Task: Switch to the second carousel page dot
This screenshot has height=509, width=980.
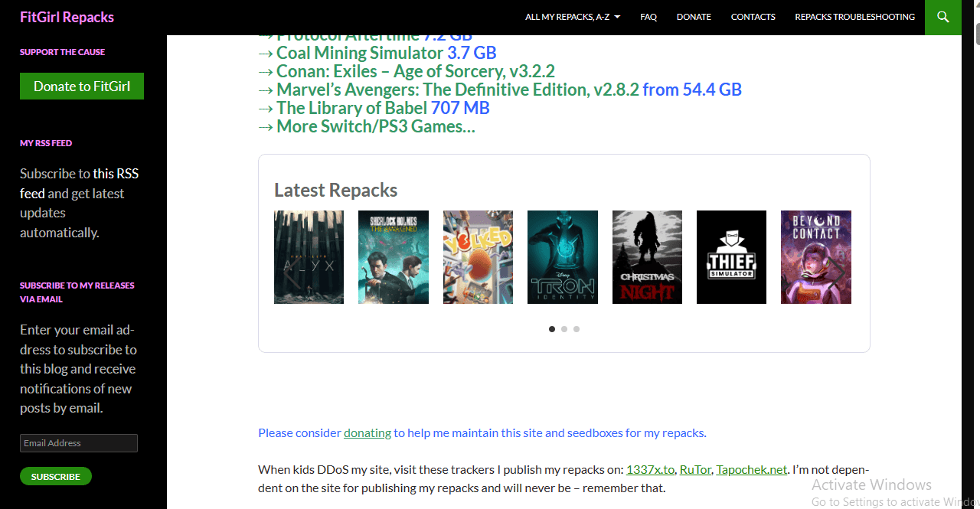Action: click(564, 329)
